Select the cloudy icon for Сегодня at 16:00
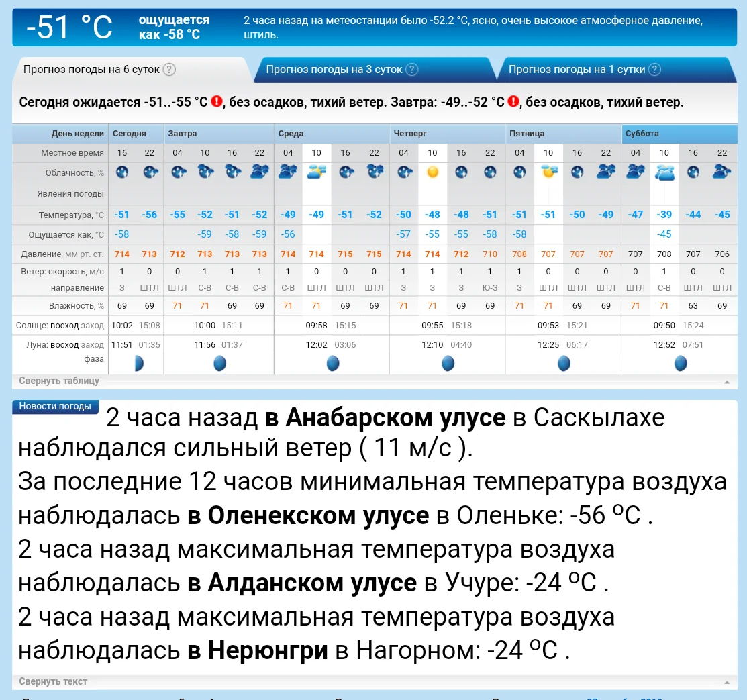The height and width of the screenshot is (700, 747). coord(123,172)
